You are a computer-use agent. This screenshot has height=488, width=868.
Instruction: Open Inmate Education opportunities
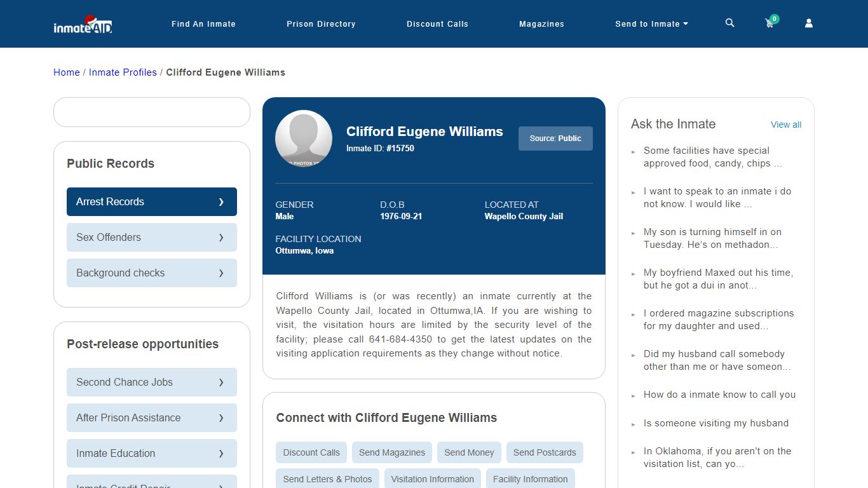click(x=152, y=453)
